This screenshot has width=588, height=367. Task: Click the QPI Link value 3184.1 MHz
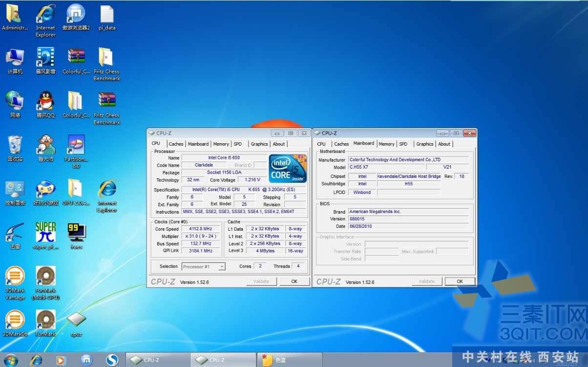coord(201,251)
